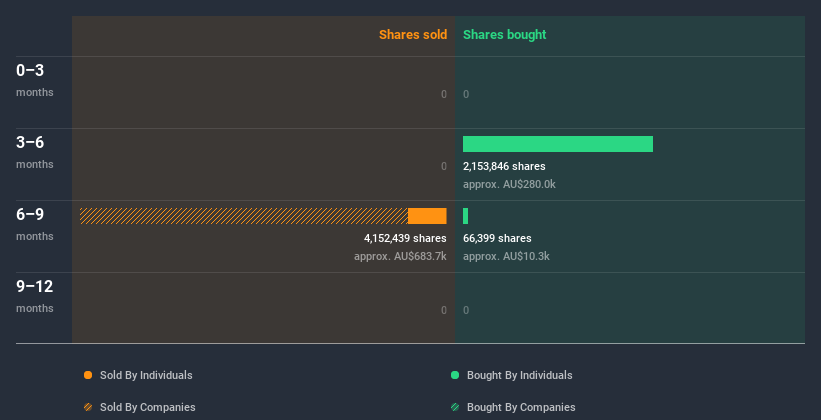821x420 pixels.
Task: Click the 9–12 months row label
Action: pyautogui.click(x=35, y=296)
